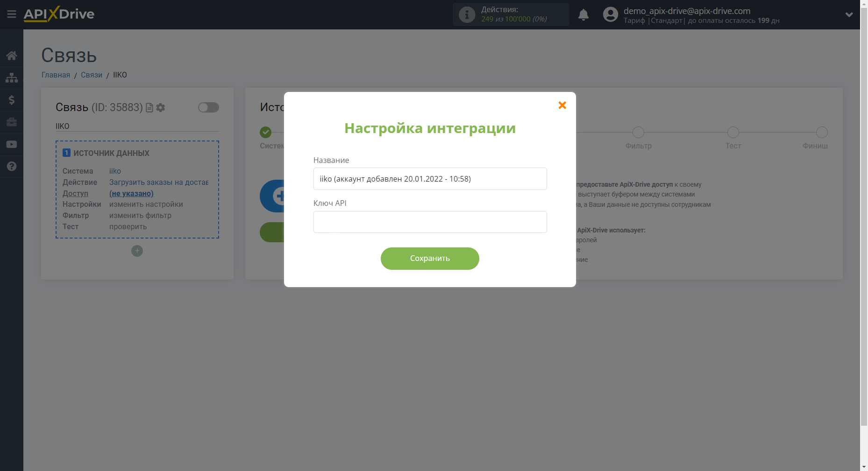Image resolution: width=868 pixels, height=471 pixels.
Task: Click the (не указано) access link
Action: pyautogui.click(x=131, y=193)
